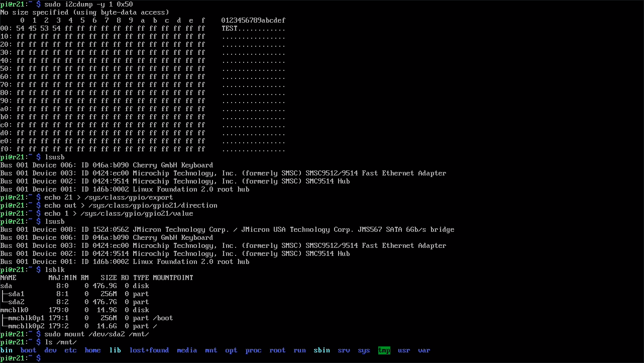
Task: Click the "No size specified" message line
Action: pyautogui.click(x=84, y=13)
